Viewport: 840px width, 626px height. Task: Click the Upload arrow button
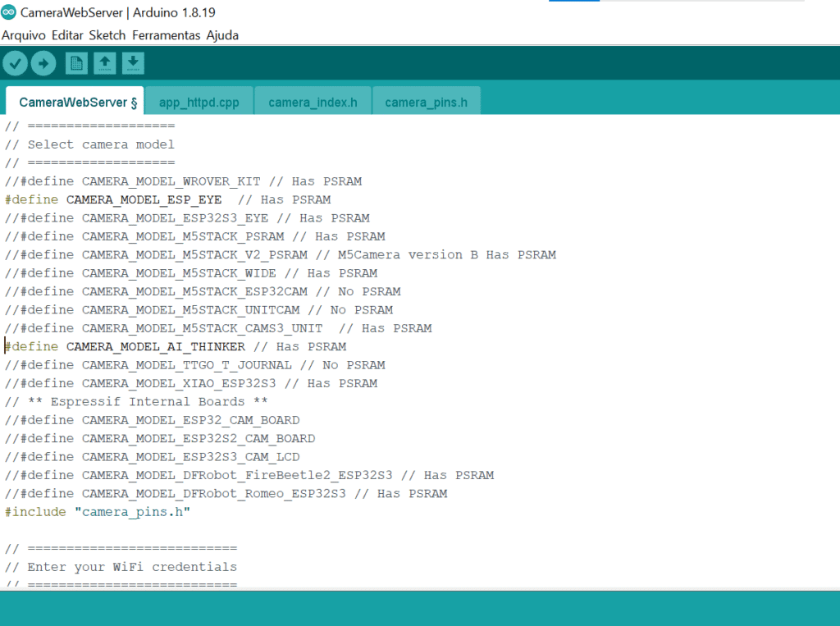tap(43, 63)
